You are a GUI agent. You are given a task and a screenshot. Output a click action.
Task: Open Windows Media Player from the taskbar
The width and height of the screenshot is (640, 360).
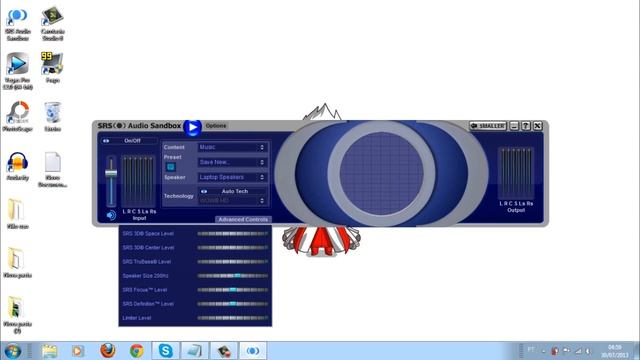78,351
